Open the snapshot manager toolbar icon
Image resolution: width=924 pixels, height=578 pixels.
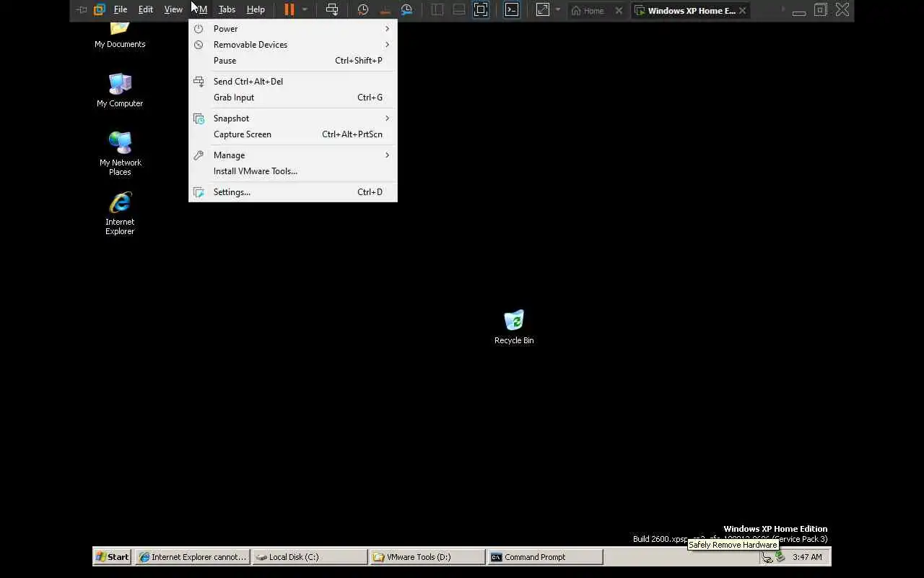click(x=406, y=9)
